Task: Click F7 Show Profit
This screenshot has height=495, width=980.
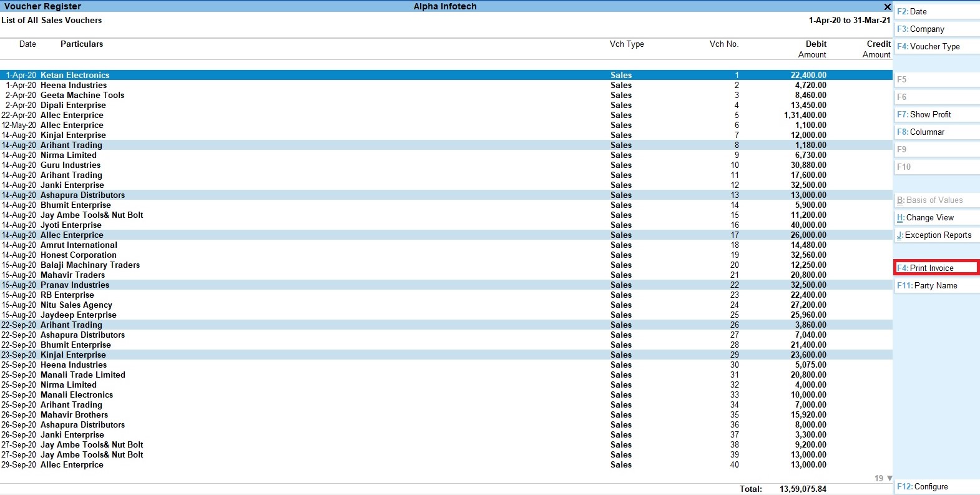Action: [x=936, y=115]
